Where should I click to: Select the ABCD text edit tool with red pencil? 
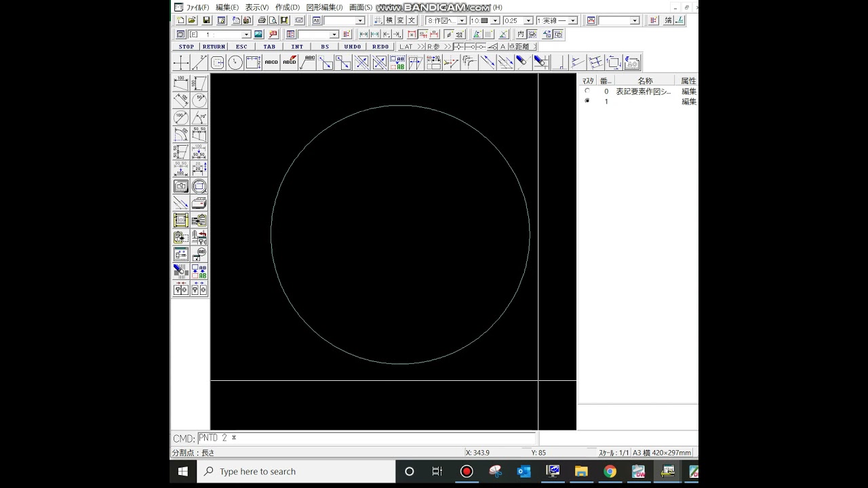coord(290,62)
